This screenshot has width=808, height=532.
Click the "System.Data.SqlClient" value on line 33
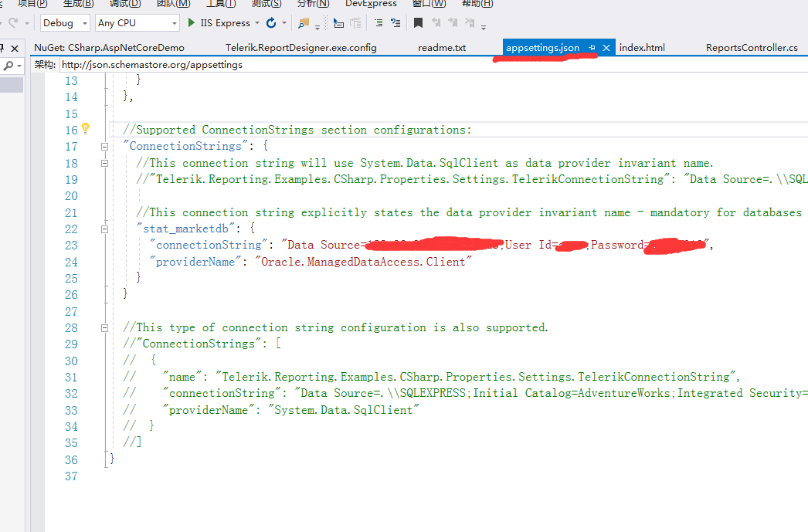coord(344,410)
